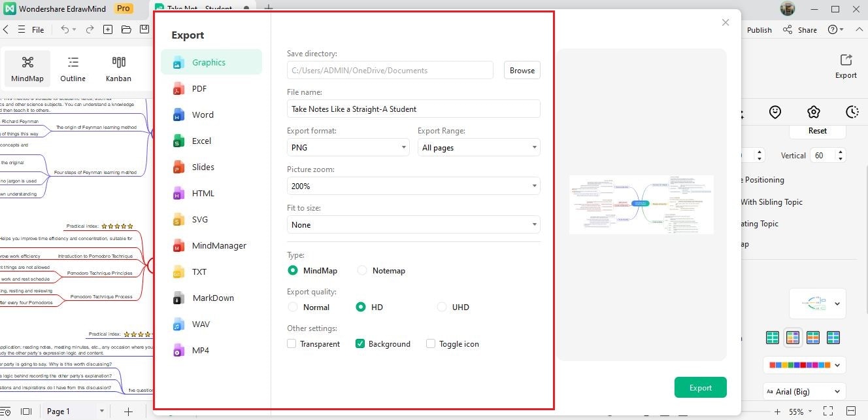Open the Arial (Big) font dropdown
Screen dimensions: 868x420
805,392
